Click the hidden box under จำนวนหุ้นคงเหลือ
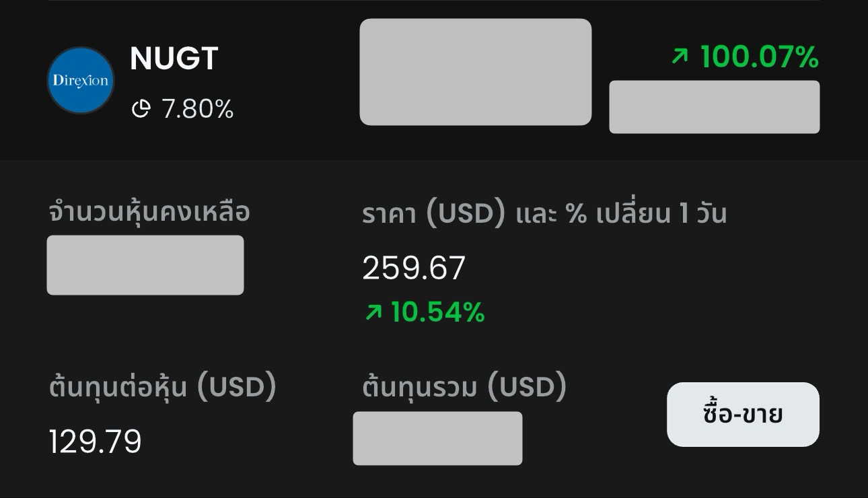 (x=145, y=264)
